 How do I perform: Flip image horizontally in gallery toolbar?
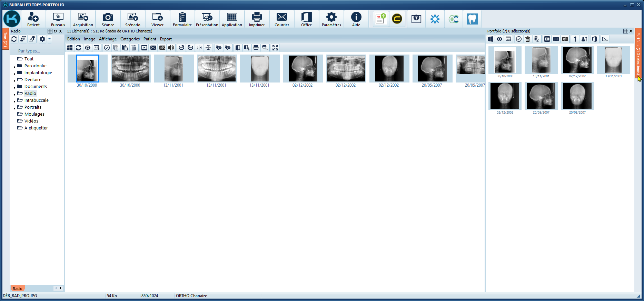click(199, 48)
